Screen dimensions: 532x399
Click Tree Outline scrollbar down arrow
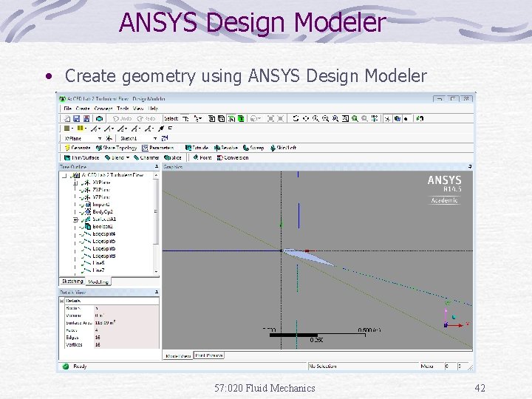click(156, 271)
